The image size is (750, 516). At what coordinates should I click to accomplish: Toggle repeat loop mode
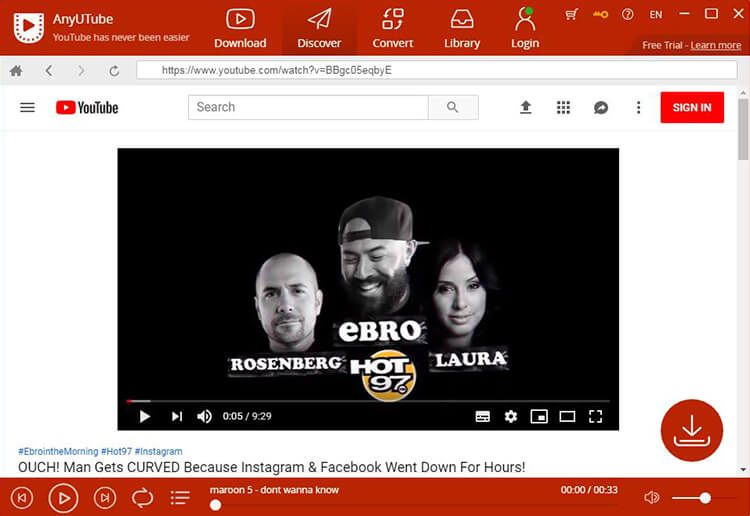click(143, 498)
